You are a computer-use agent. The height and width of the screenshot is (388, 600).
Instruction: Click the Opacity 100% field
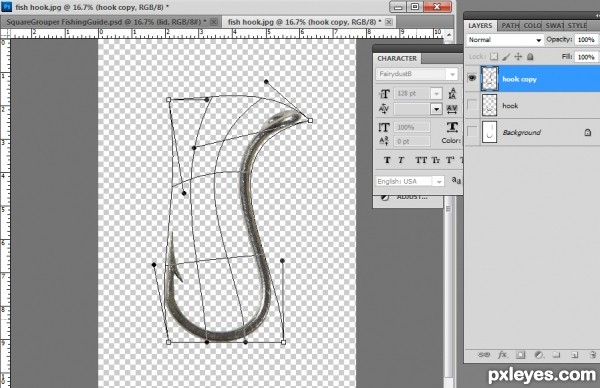[586, 40]
